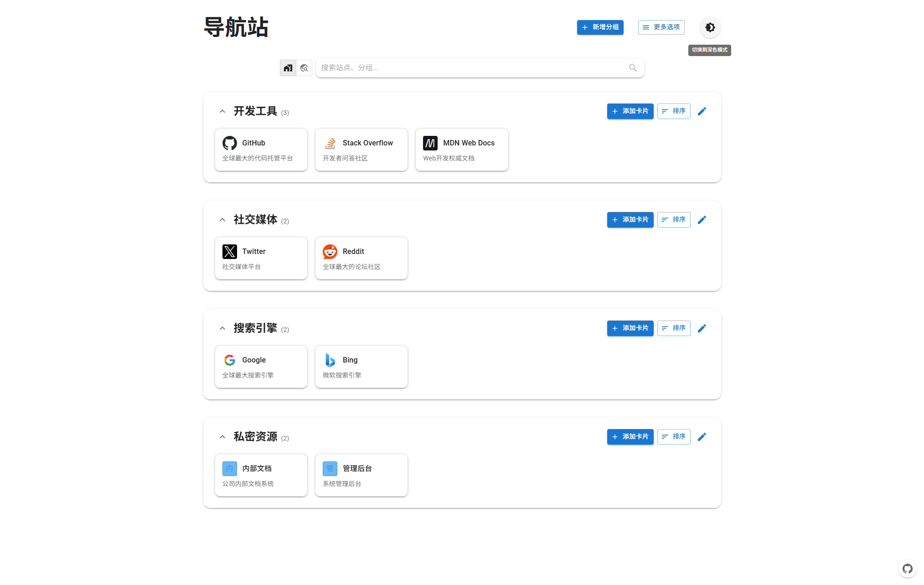This screenshot has width=924, height=585.
Task: Collapse the 社交媒体 group
Action: tap(222, 219)
